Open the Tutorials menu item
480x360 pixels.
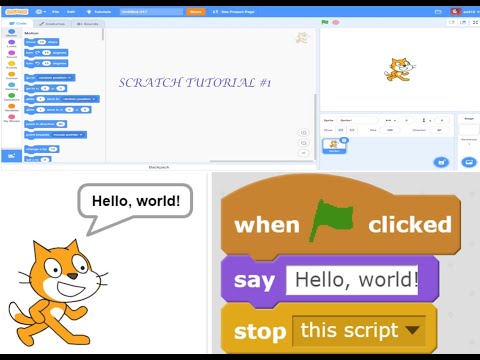(99, 12)
